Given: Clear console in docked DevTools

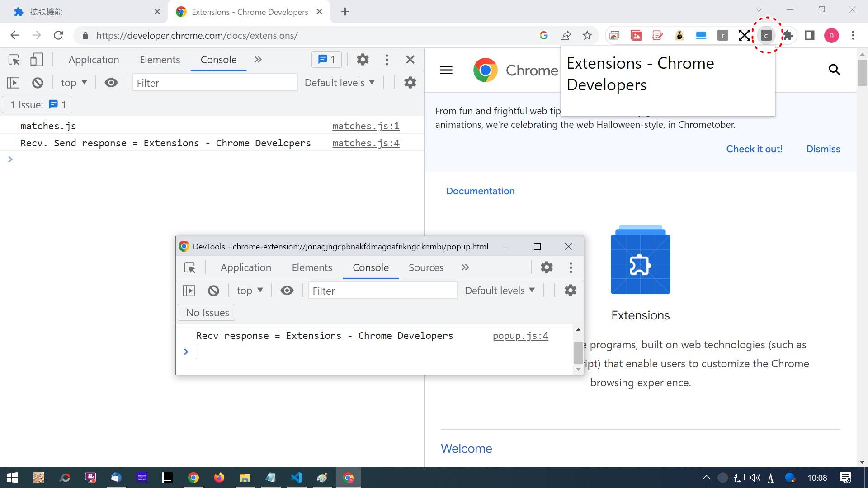Looking at the screenshot, I should (38, 83).
